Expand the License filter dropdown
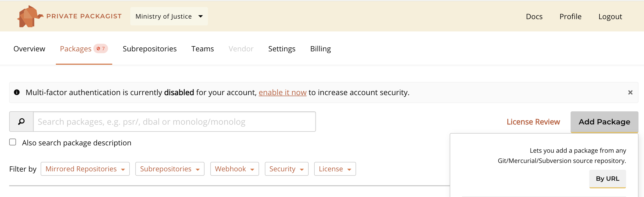This screenshot has width=644, height=197. [335, 169]
